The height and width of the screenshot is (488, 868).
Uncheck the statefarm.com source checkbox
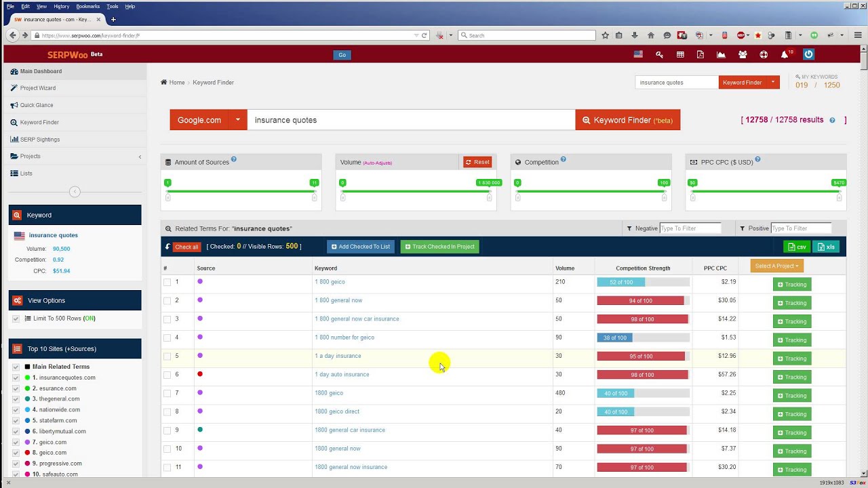click(16, 420)
